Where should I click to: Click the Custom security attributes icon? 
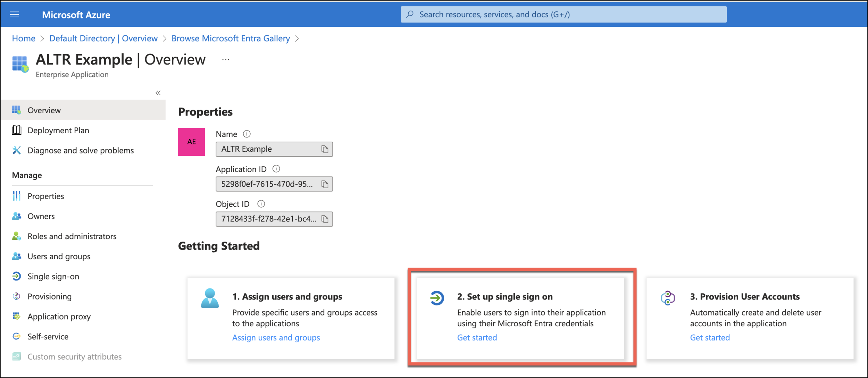[x=16, y=356]
